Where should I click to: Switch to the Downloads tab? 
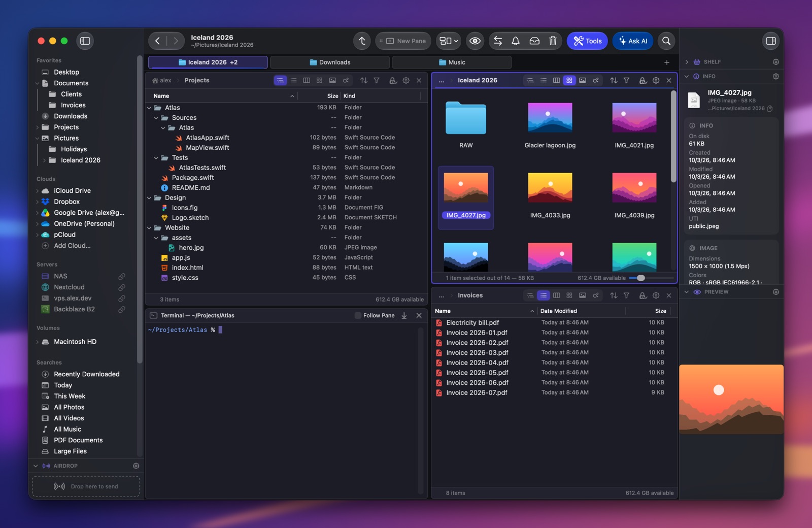330,62
